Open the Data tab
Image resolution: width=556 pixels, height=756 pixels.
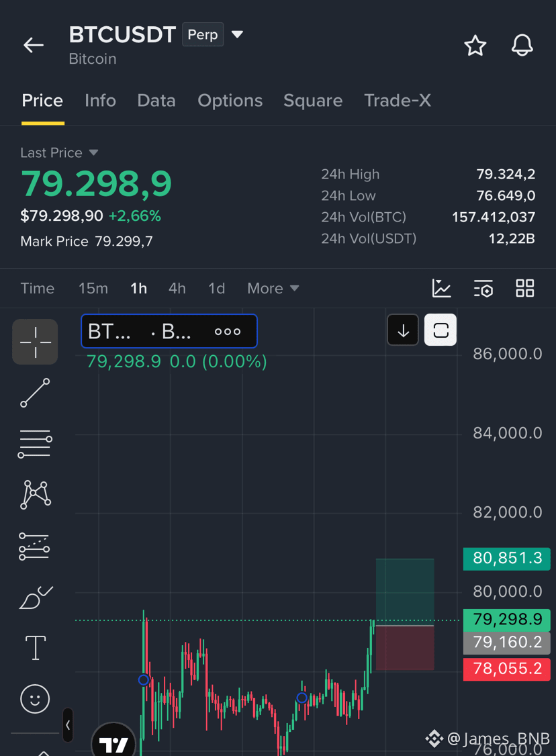pyautogui.click(x=156, y=100)
